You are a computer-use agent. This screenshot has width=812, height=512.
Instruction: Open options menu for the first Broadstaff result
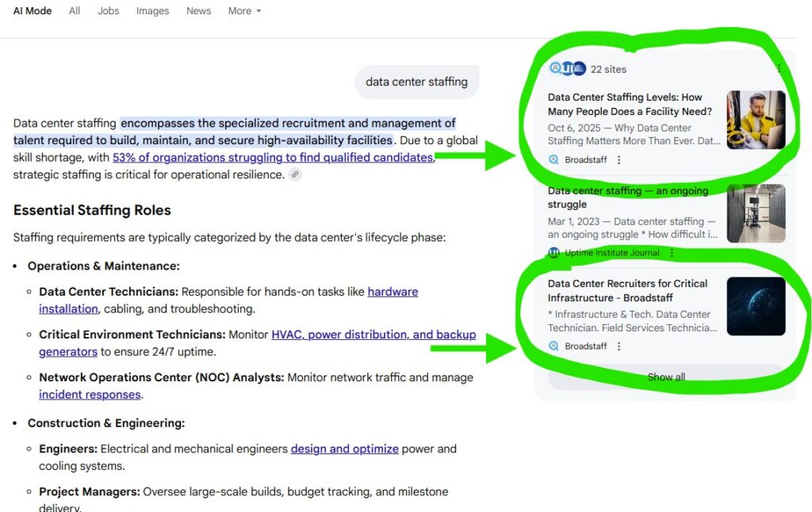[619, 160]
